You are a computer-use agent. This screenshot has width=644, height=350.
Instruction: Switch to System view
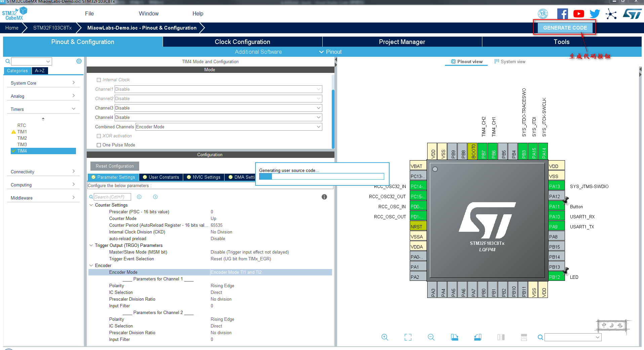(510, 61)
